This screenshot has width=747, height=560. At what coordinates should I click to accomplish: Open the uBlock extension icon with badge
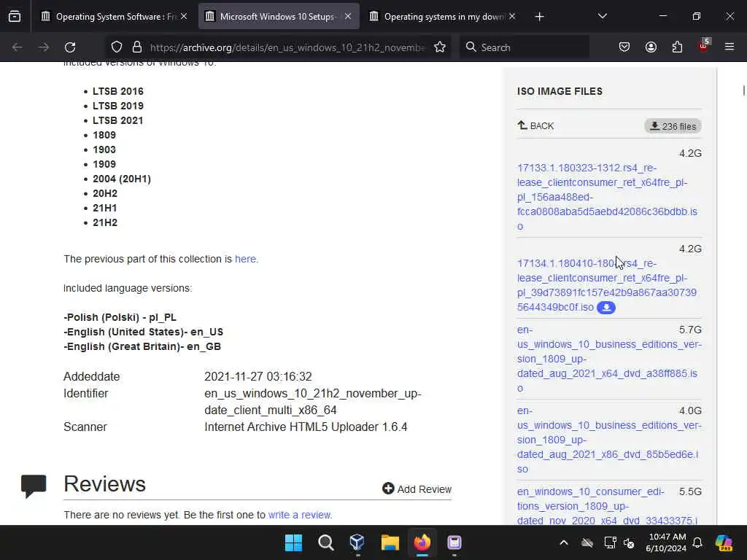[704, 46]
